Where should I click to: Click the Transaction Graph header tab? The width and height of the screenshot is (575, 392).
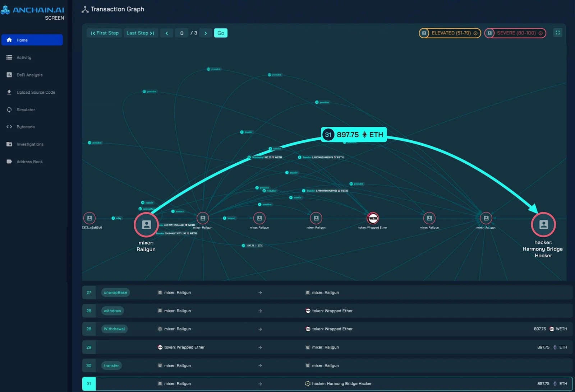[113, 9]
